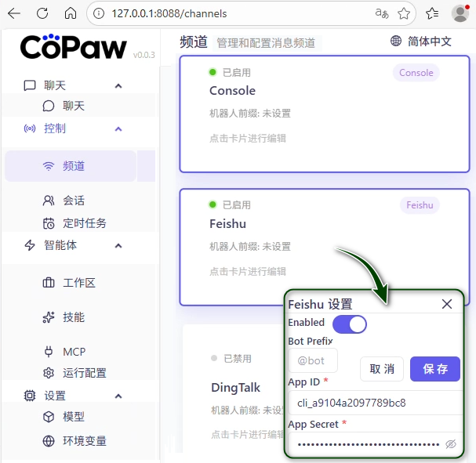The image size is (476, 463).
Task: Click the wifi icon next to 频道
Action: 49,166
